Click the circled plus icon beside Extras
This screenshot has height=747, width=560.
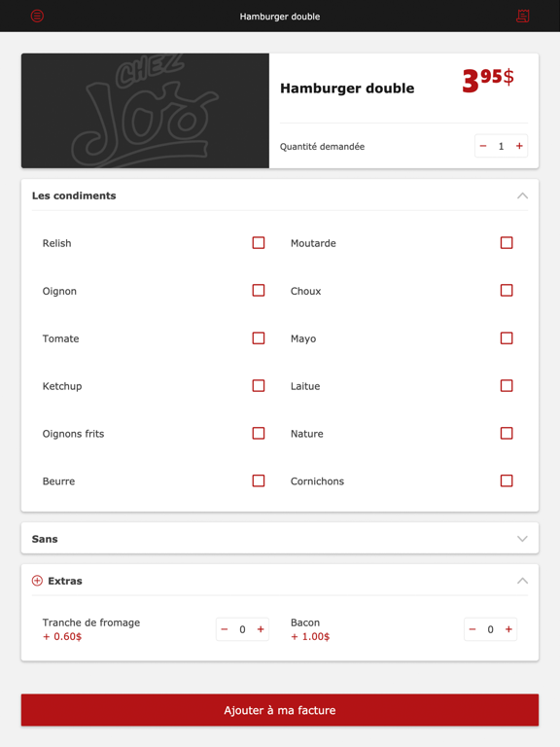coord(37,581)
